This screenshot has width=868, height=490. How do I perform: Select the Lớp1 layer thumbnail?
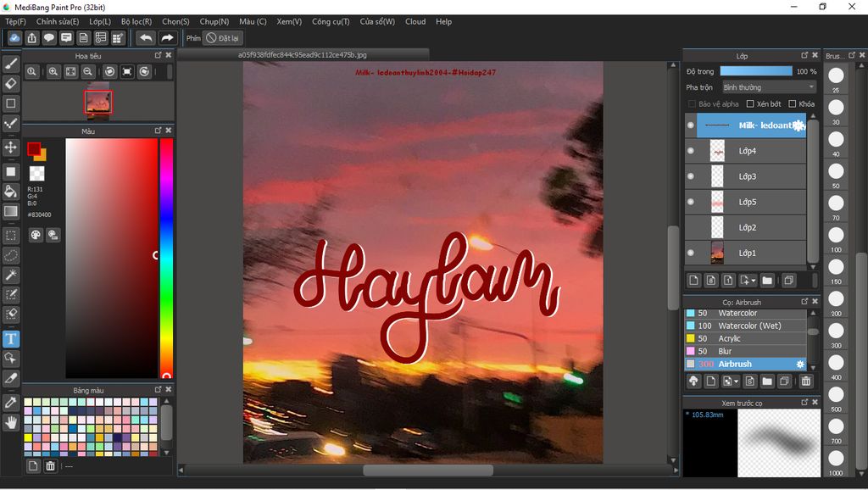point(717,253)
